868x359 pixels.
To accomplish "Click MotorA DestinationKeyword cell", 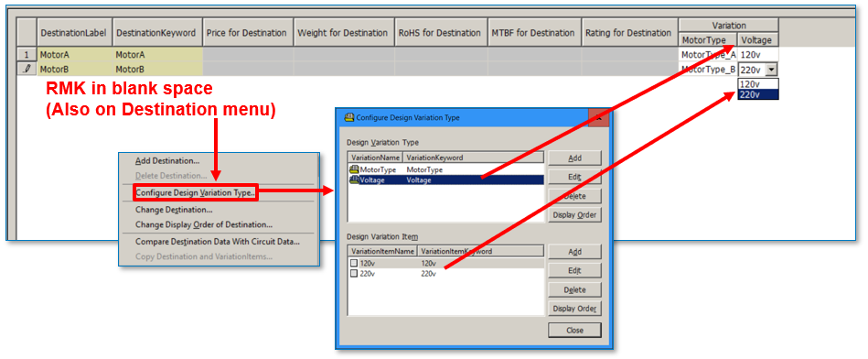I will tap(157, 55).
